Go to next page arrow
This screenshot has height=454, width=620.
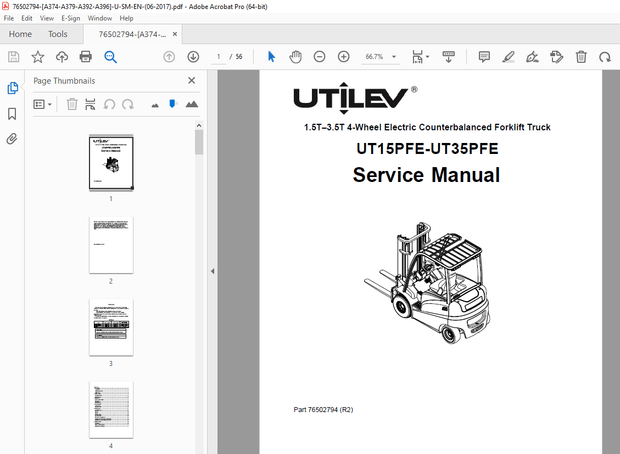(193, 57)
